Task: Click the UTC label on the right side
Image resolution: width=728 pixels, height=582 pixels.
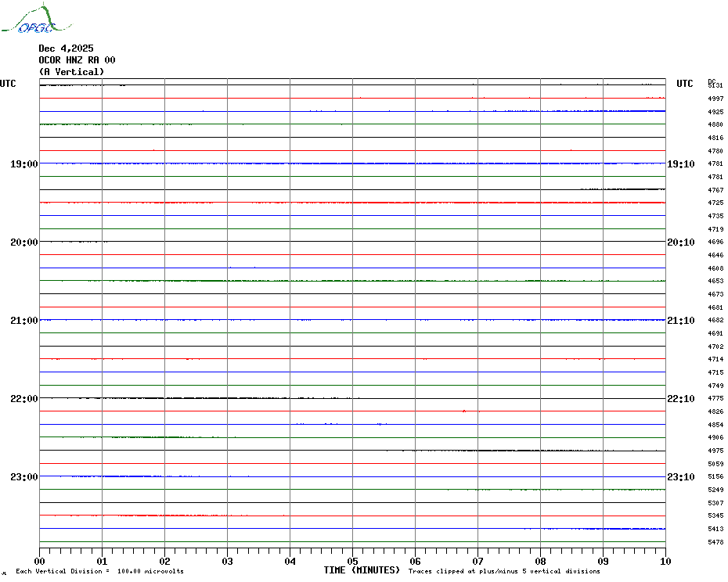Action: (x=685, y=84)
